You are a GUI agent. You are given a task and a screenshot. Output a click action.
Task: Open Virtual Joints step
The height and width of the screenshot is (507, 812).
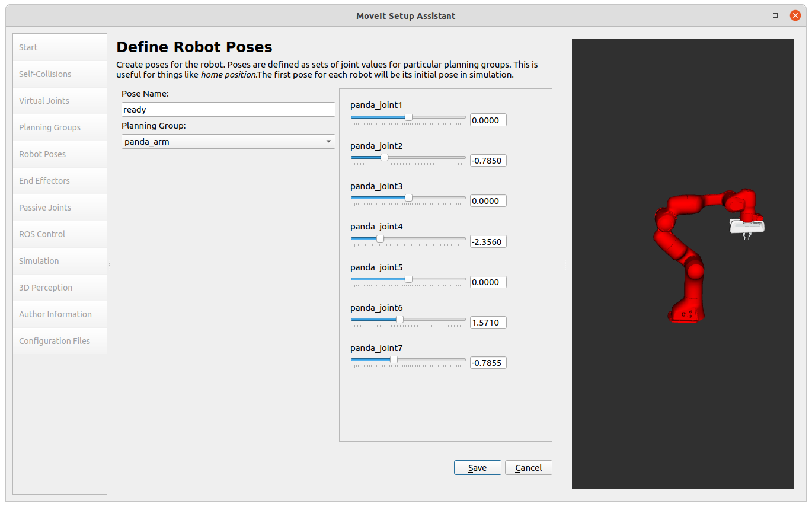click(x=59, y=101)
